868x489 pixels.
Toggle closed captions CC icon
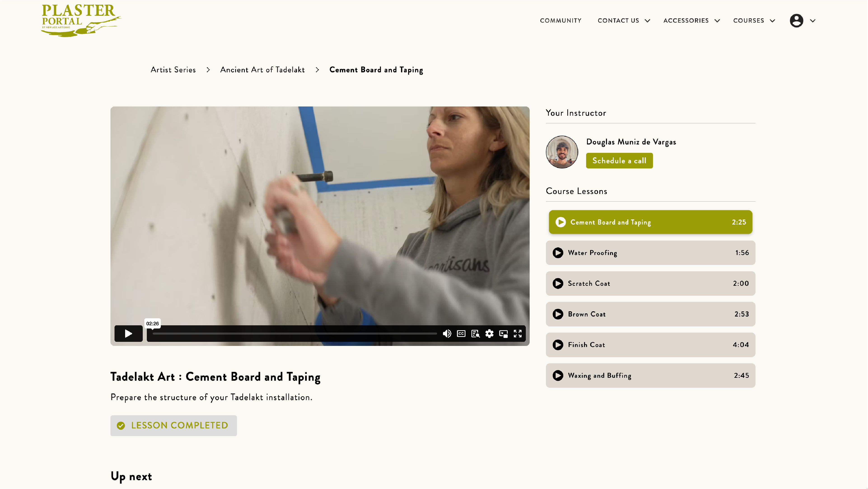(461, 333)
